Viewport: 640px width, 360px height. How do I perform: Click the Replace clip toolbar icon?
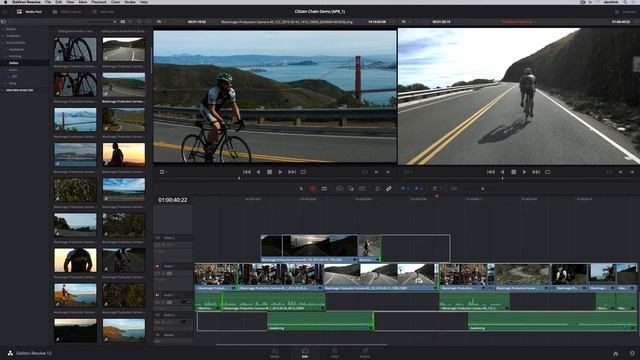click(362, 189)
